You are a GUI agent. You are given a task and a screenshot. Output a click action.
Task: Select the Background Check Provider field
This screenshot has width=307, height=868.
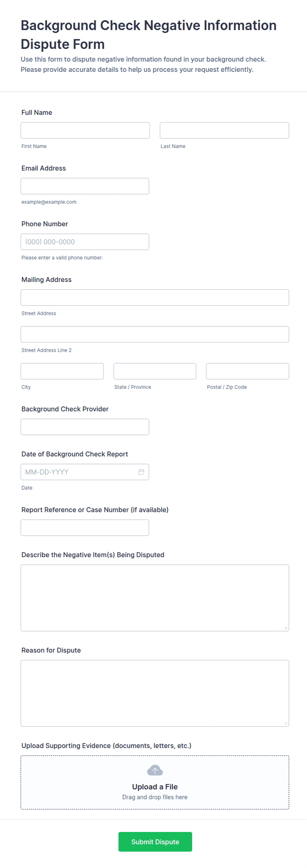tap(85, 427)
